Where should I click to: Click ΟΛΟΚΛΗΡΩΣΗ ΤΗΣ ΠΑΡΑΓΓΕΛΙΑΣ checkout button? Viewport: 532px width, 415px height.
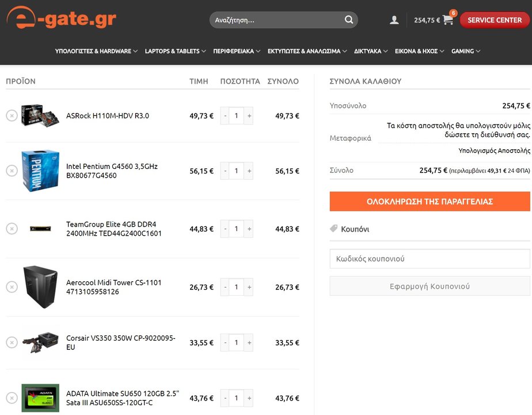(x=430, y=201)
